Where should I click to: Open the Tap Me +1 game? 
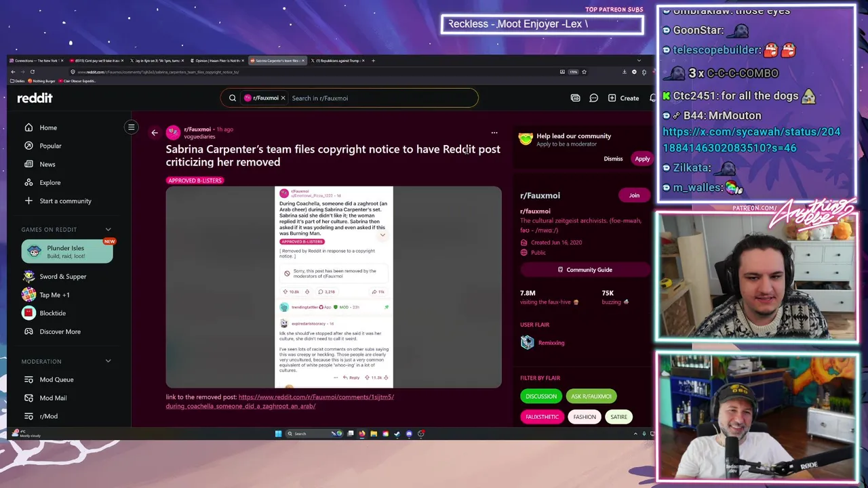click(46, 295)
